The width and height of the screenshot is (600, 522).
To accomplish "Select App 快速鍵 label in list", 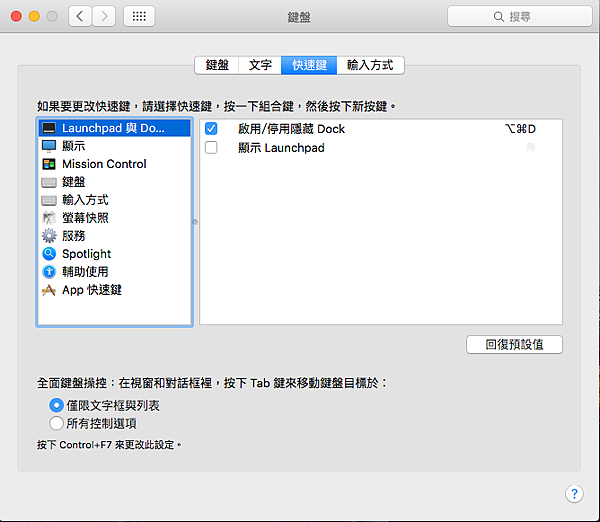I will point(92,290).
